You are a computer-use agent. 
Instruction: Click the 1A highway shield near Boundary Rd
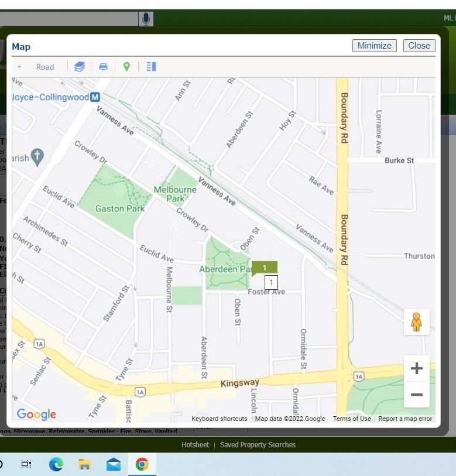click(359, 376)
